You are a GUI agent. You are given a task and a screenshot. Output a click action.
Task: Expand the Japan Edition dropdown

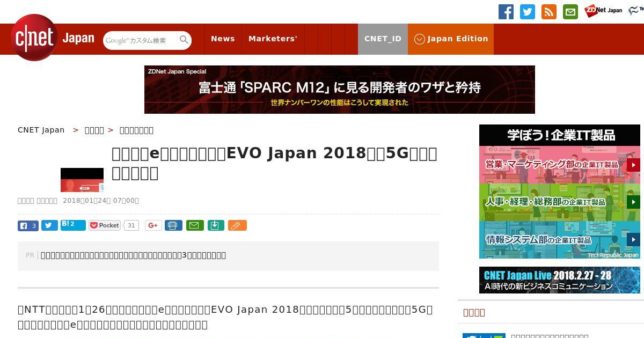point(451,39)
